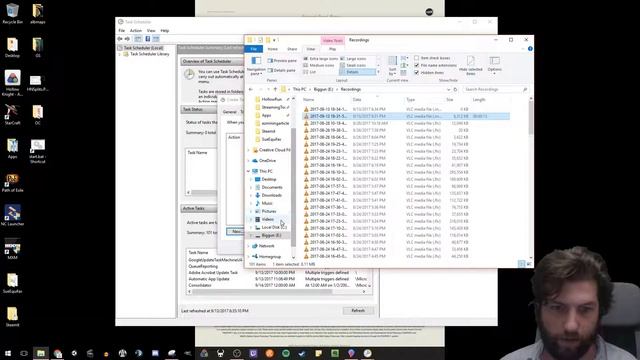Switch to the Home ribbon tab
640x360 pixels.
(272, 49)
